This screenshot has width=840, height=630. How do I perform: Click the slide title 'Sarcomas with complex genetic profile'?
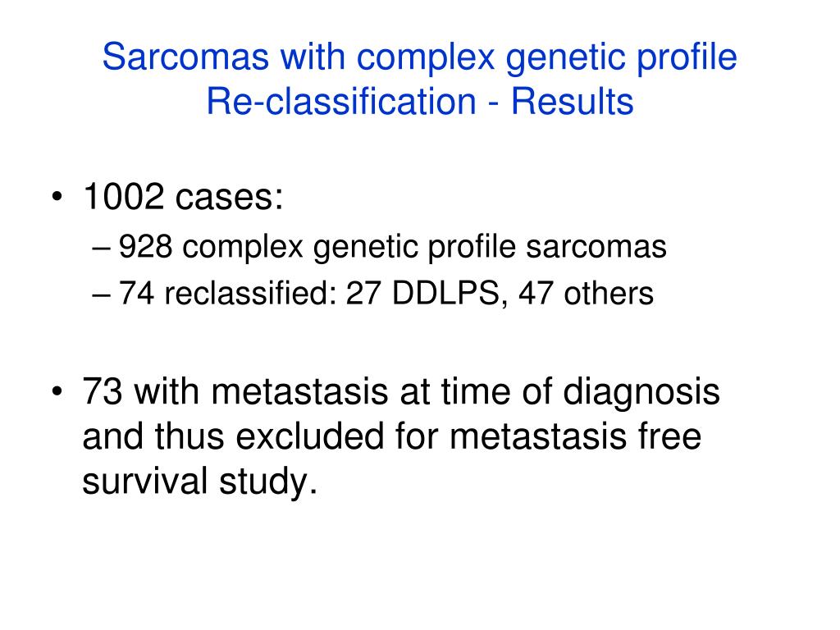419,57
